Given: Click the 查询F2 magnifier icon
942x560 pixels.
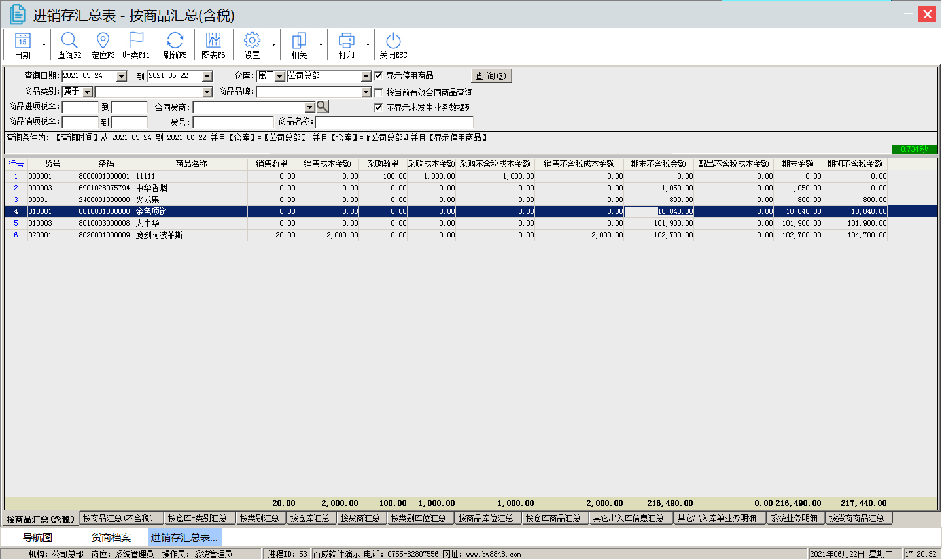Looking at the screenshot, I should tap(69, 41).
